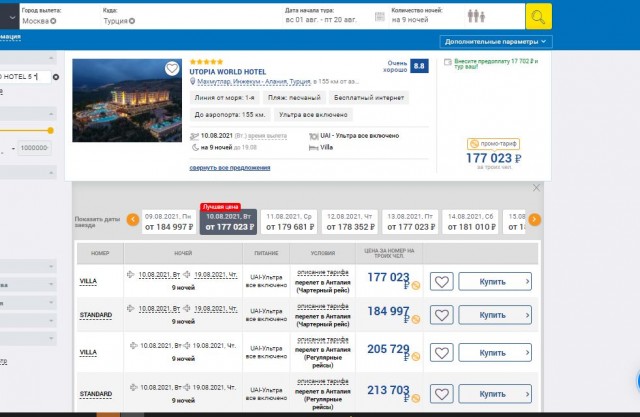Open Дополнительные параметры dropdown

click(496, 42)
